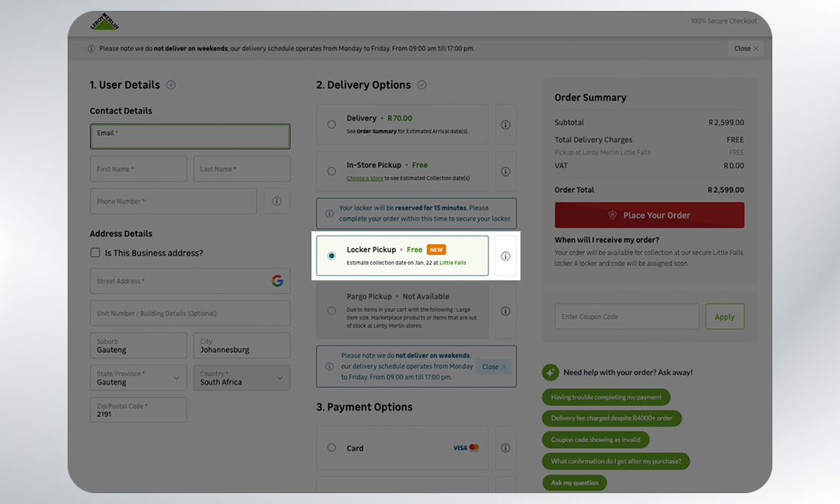Image resolution: width=840 pixels, height=504 pixels.
Task: Click info icon next to Card payment
Action: 506,448
